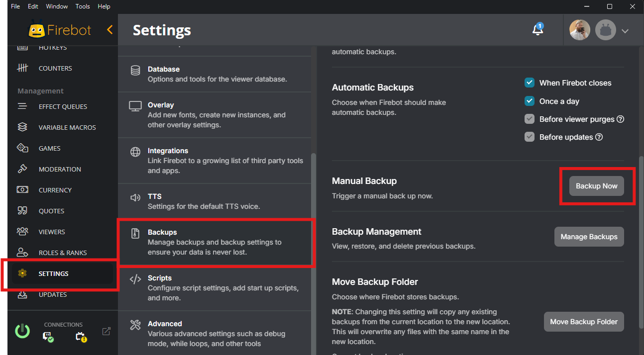644x355 pixels.
Task: Collapse the sidebar with the orange chevron
Action: click(x=109, y=30)
